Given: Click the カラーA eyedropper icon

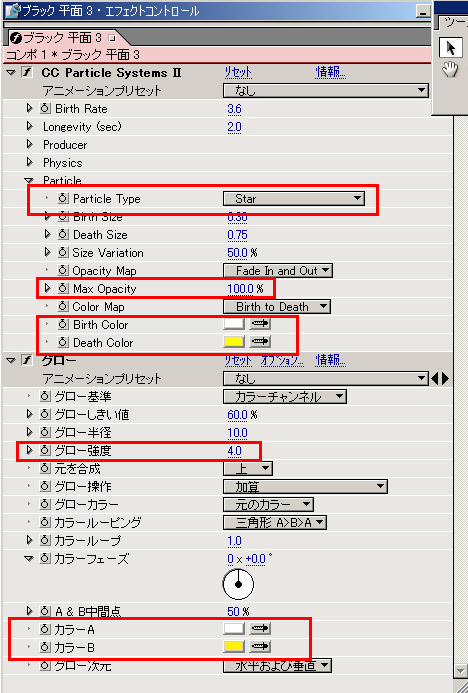Looking at the screenshot, I should [x=260, y=628].
